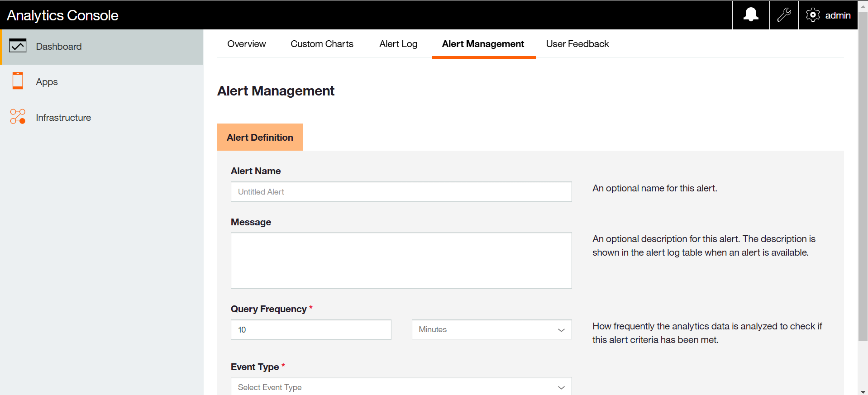
Task: Click the Alert Definition section tab
Action: tap(260, 137)
